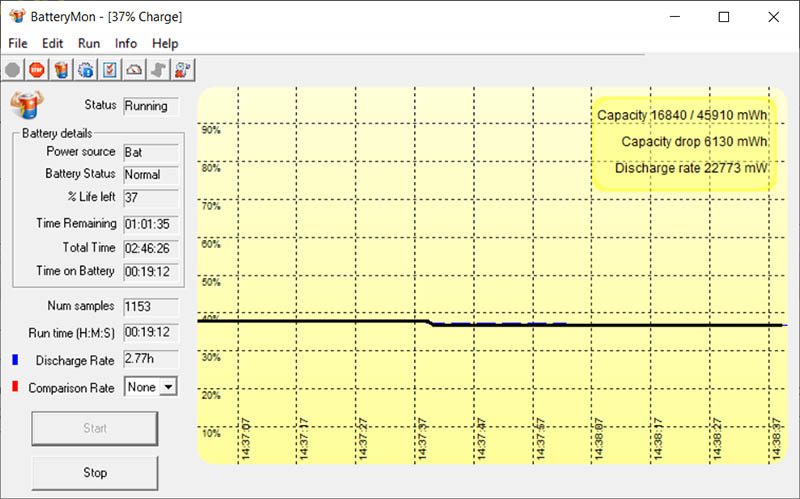The image size is (800, 499).
Task: Click the 90% axis label on chart
Action: point(211,130)
